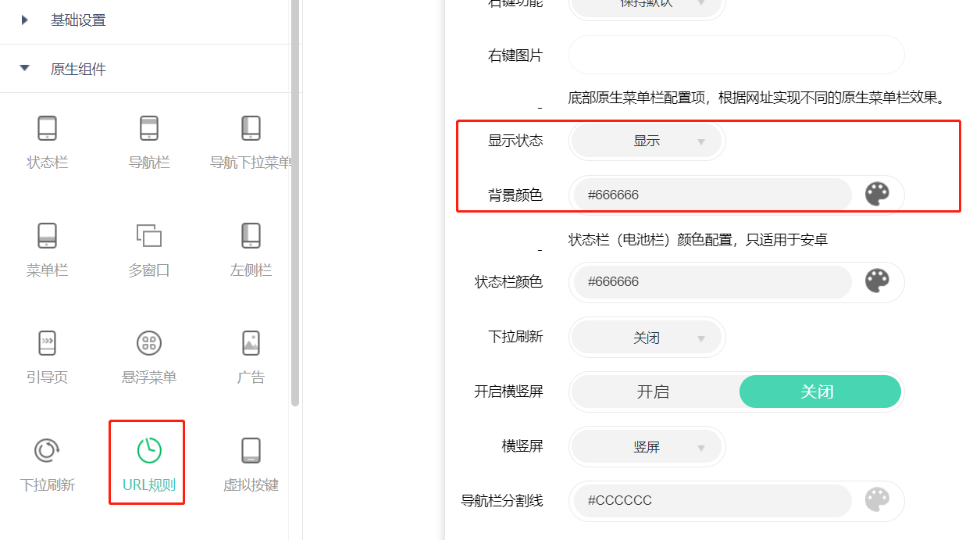This screenshot has width=980, height=540.
Task: Select the 悬浮菜单 component icon
Action: (149, 343)
